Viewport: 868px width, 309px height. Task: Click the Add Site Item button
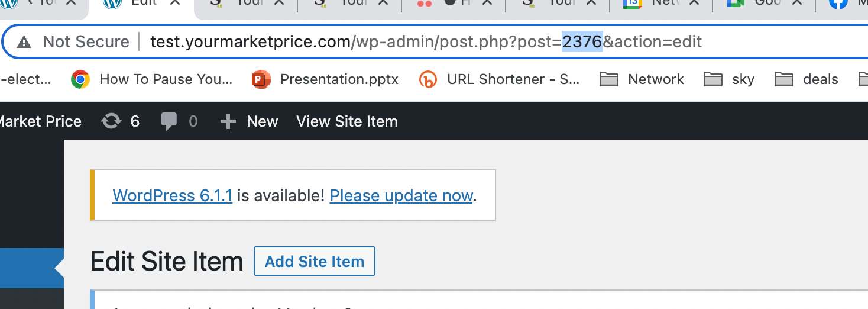[315, 262]
